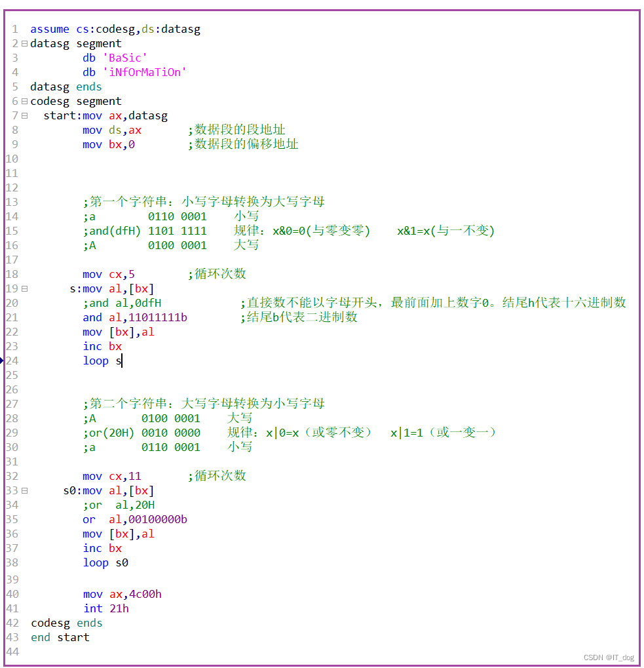Collapse the s loop fold marker
This screenshot has width=644, height=668.
(23, 288)
